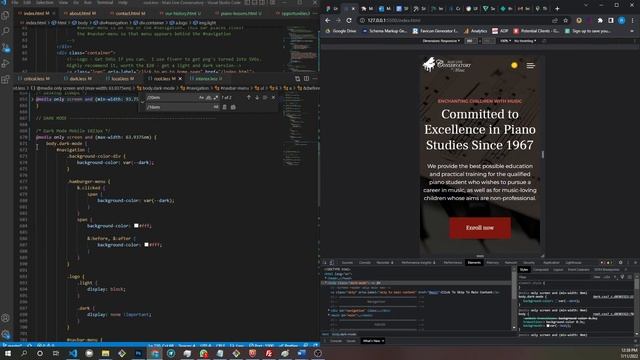
Task: Open the dark.less tab
Action: (x=80, y=79)
